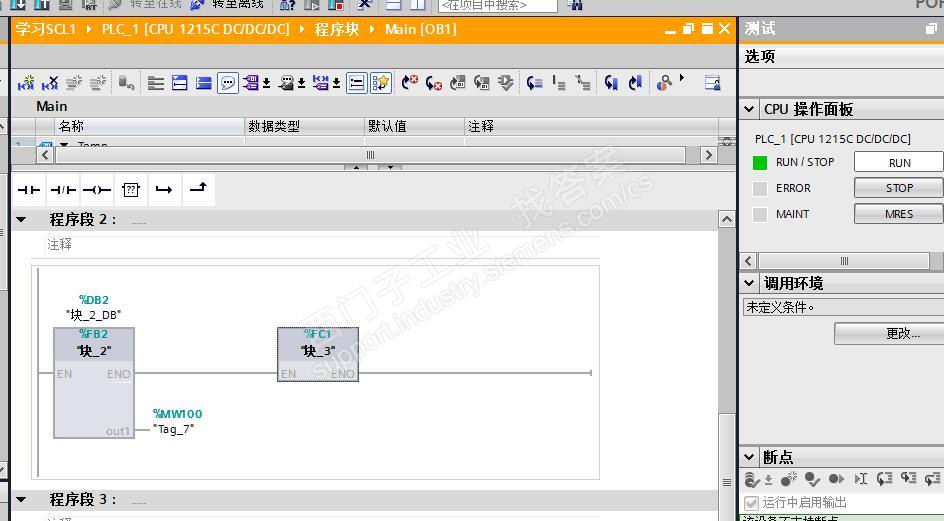Toggle the favorites star icon in editor toolbar
944x521 pixels.
coord(381,83)
